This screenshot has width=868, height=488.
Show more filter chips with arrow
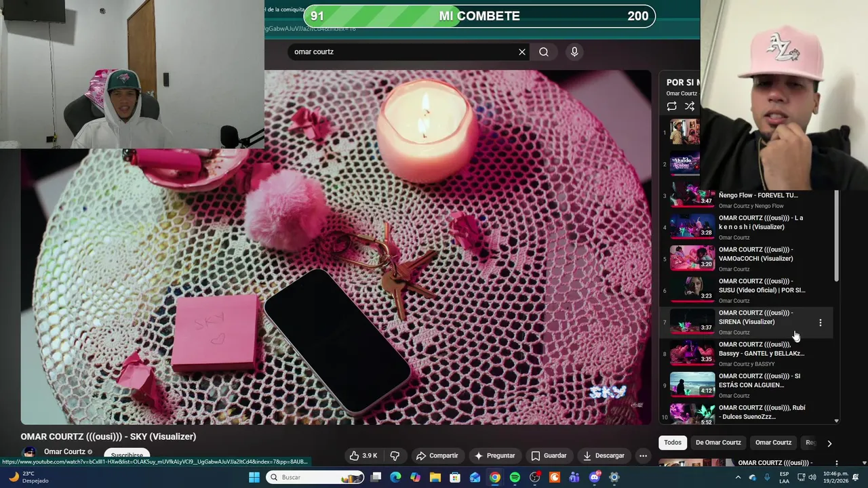tap(829, 443)
